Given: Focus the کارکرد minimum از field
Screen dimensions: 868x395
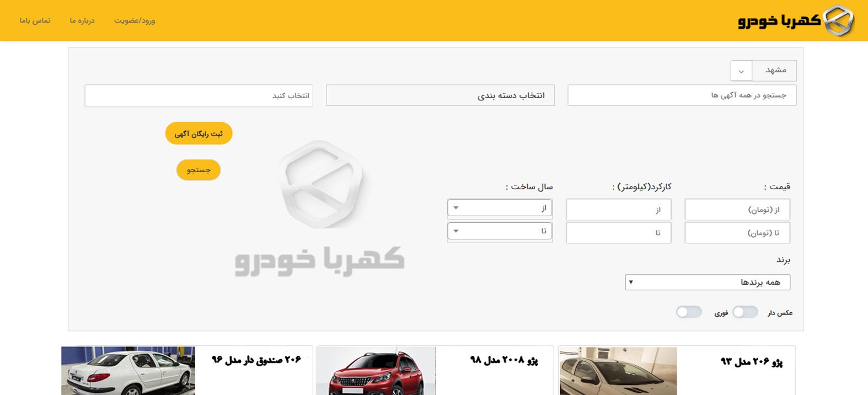Looking at the screenshot, I should coord(618,210).
